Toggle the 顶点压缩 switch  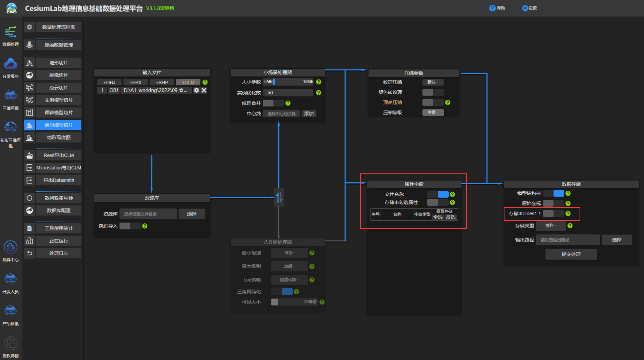tap(433, 102)
